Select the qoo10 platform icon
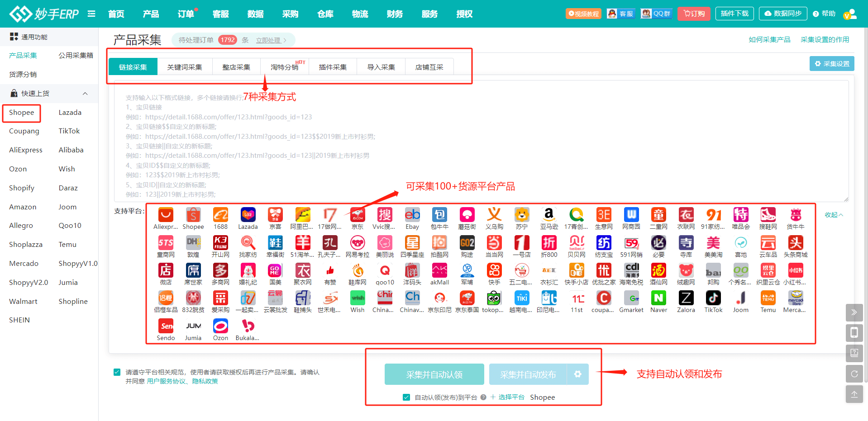This screenshot has width=868, height=421. pos(385,270)
